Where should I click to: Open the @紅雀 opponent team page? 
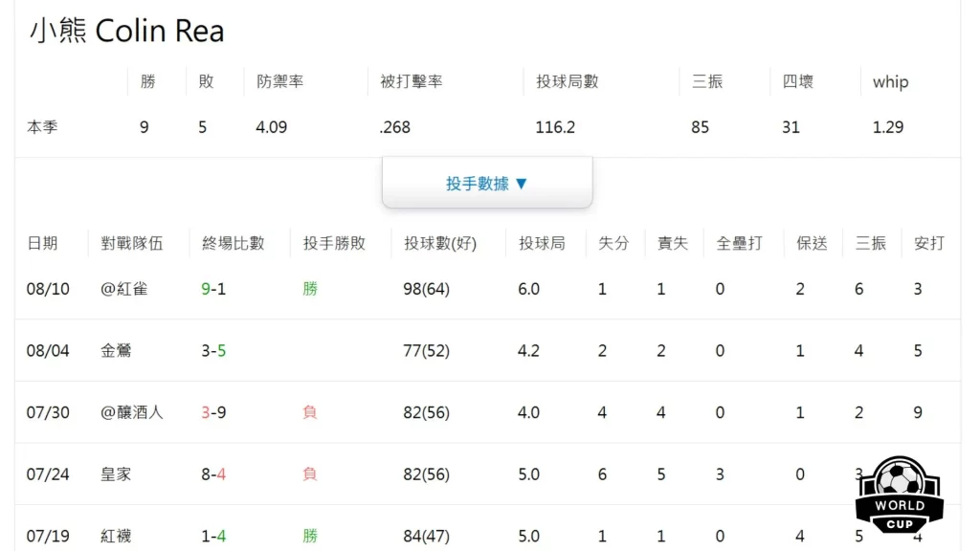(x=125, y=288)
